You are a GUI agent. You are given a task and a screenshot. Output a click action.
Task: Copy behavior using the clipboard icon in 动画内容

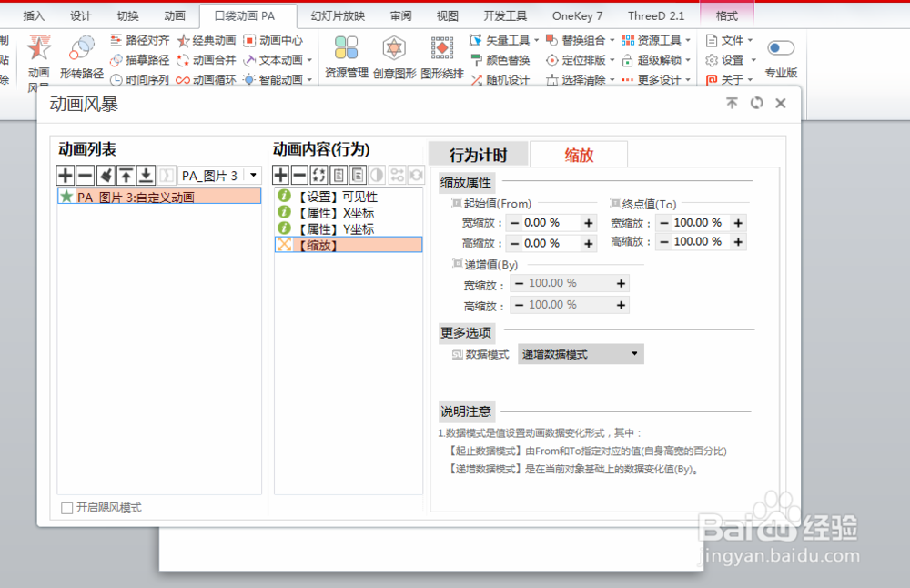[x=339, y=175]
